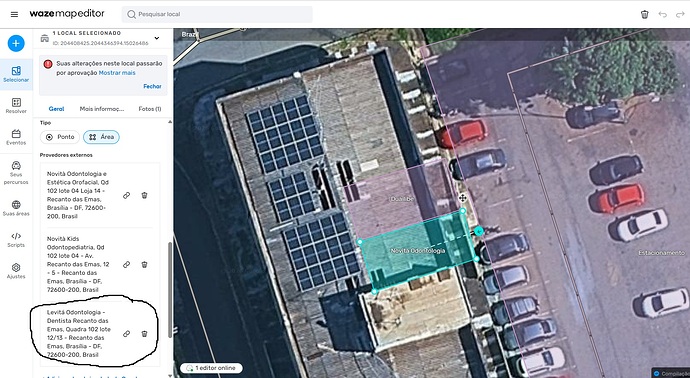Focus the Pesquisar local search field

pyautogui.click(x=217, y=14)
